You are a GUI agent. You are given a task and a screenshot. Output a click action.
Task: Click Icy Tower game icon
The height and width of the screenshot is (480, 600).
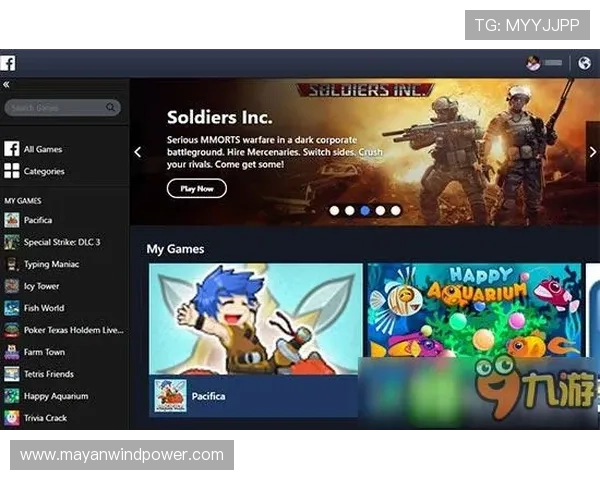click(x=12, y=286)
